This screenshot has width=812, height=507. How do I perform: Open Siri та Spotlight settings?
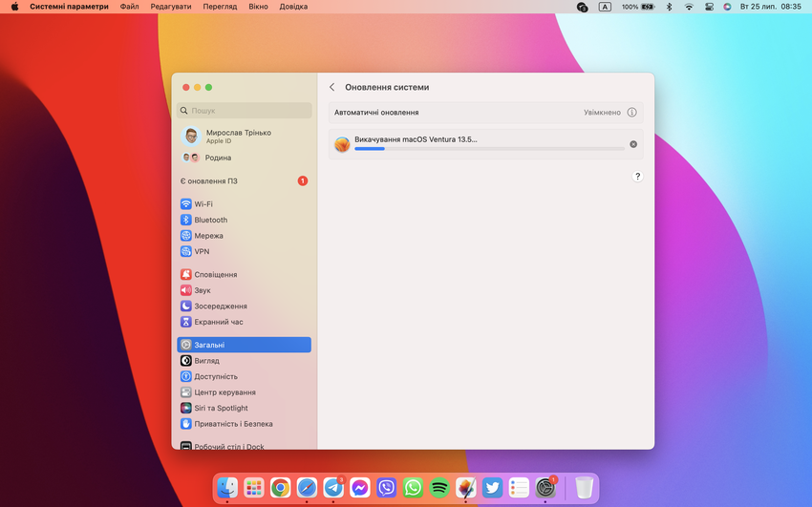221,408
